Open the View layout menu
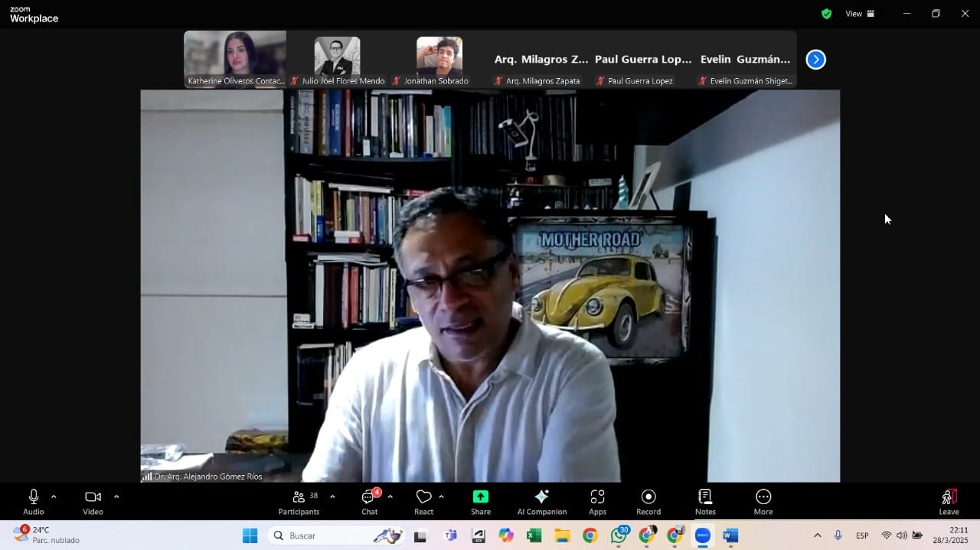980x550 pixels. [859, 14]
